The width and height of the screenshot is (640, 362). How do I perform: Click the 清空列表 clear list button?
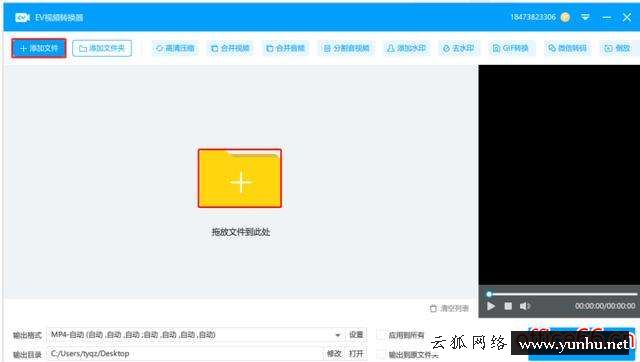click(449, 308)
